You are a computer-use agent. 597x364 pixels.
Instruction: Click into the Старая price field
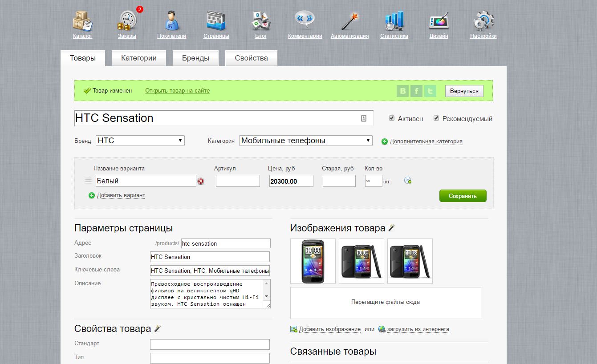[339, 181]
